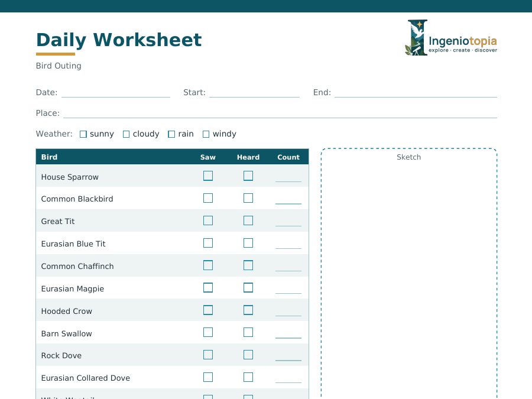Mark Eurasian Blue Tit as Heard
This screenshot has width=532, height=399.
point(248,243)
